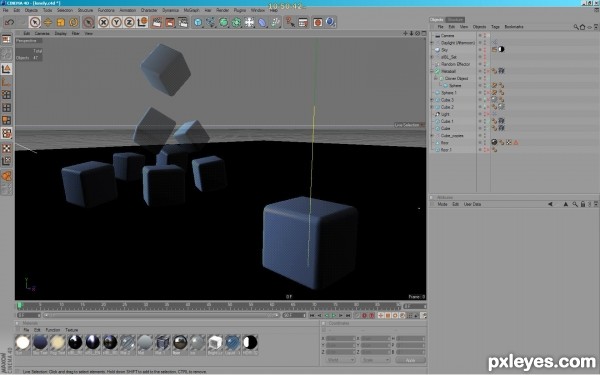The width and height of the screenshot is (600, 375).
Task: Select the black-white half material swatch
Action: click(250, 342)
